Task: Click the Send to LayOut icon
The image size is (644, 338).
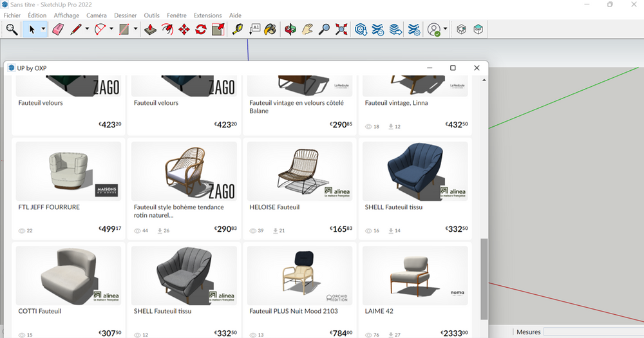Action: click(x=395, y=30)
